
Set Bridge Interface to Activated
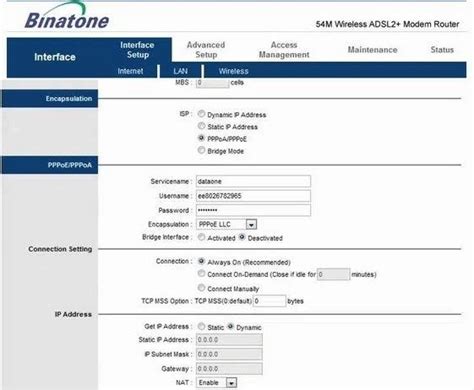tap(201, 237)
